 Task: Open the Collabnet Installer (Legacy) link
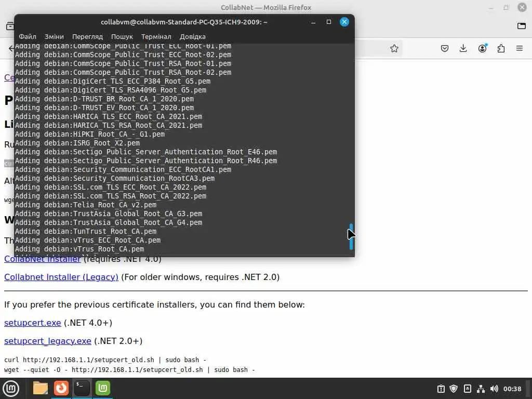coord(61,277)
